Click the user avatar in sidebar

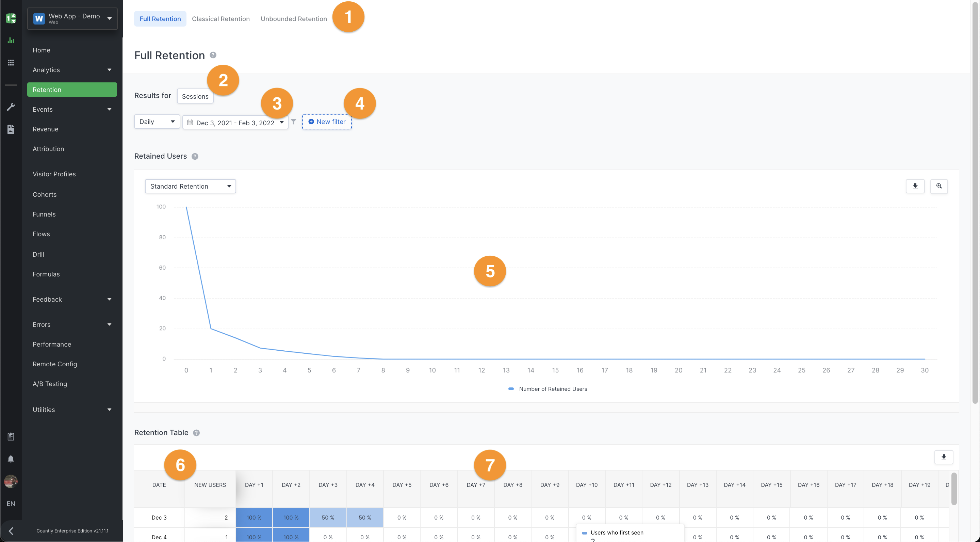coord(11,481)
